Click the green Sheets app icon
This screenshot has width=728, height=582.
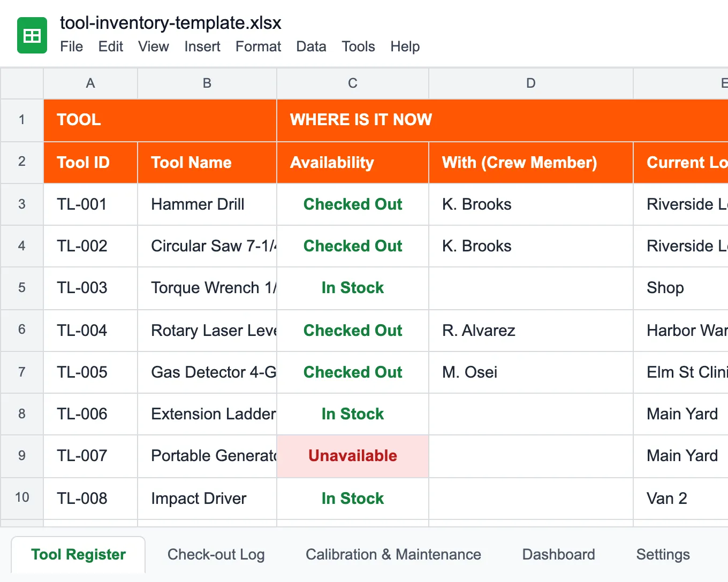pos(32,35)
